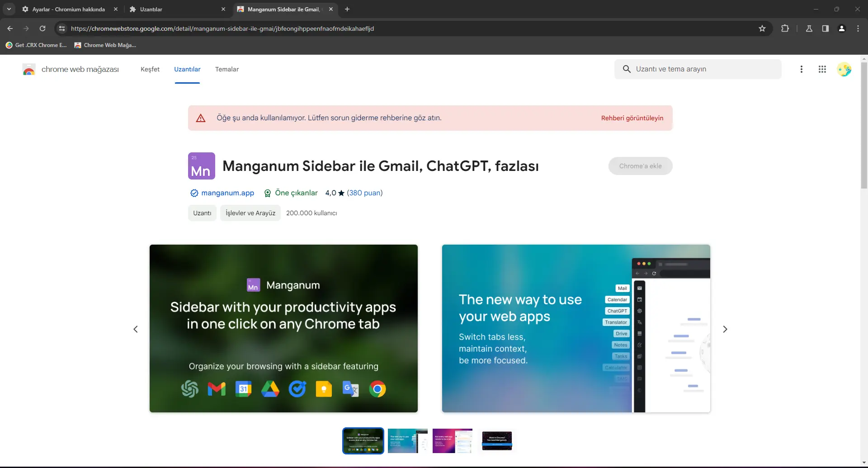
Task: Click the scrollbar down arrow
Action: (864, 463)
